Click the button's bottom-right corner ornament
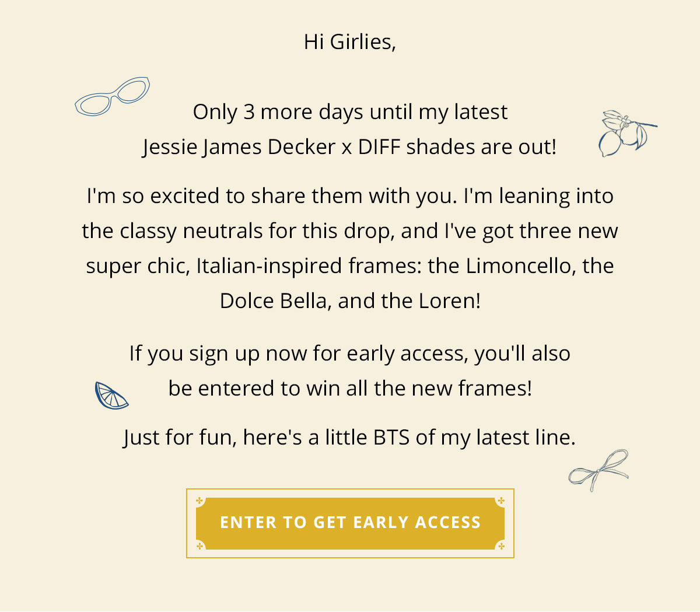Image resolution: width=700 pixels, height=612 pixels. pos(501,546)
